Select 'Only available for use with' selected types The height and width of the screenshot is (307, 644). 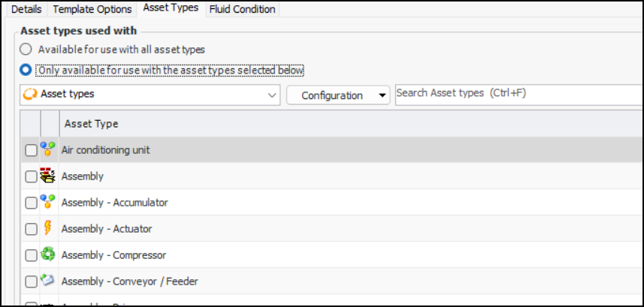[x=26, y=71]
